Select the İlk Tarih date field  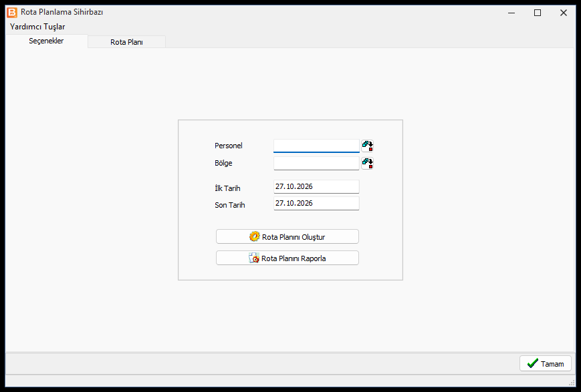point(316,186)
